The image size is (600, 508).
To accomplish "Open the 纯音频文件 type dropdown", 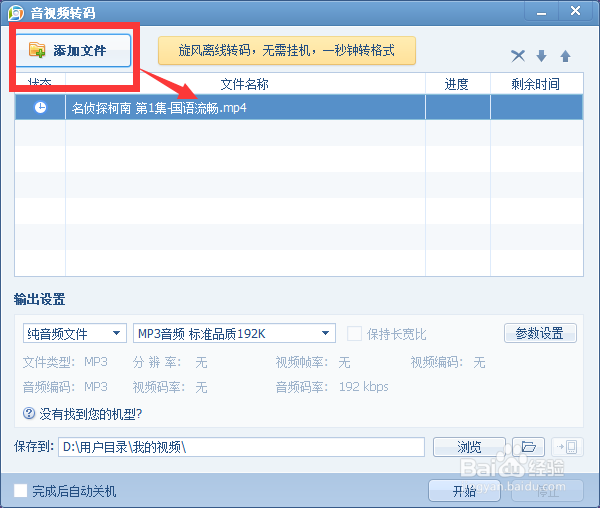I will (x=75, y=333).
